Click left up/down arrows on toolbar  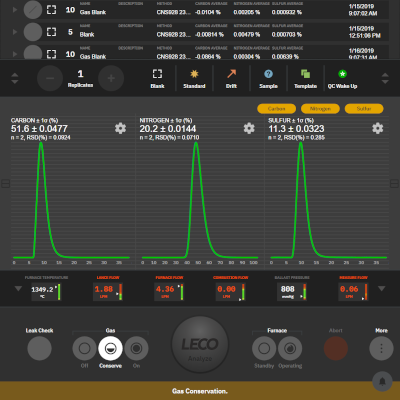click(x=15, y=78)
